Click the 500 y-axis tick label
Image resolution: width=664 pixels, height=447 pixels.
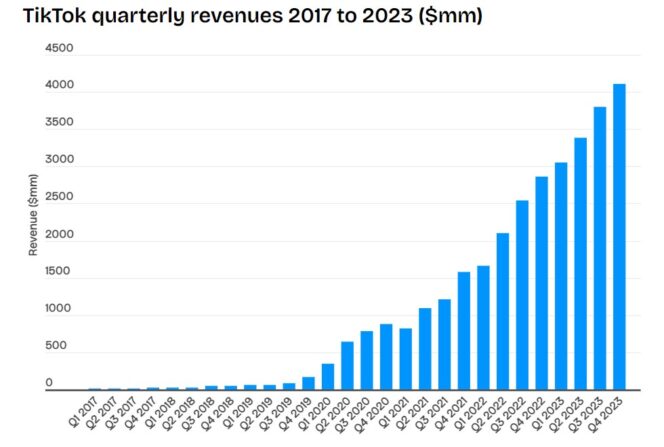[x=62, y=346]
